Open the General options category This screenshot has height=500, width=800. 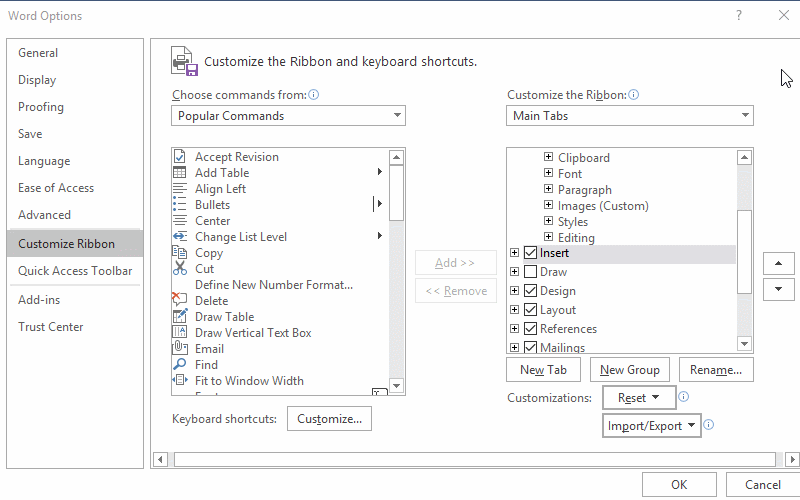pos(75,53)
